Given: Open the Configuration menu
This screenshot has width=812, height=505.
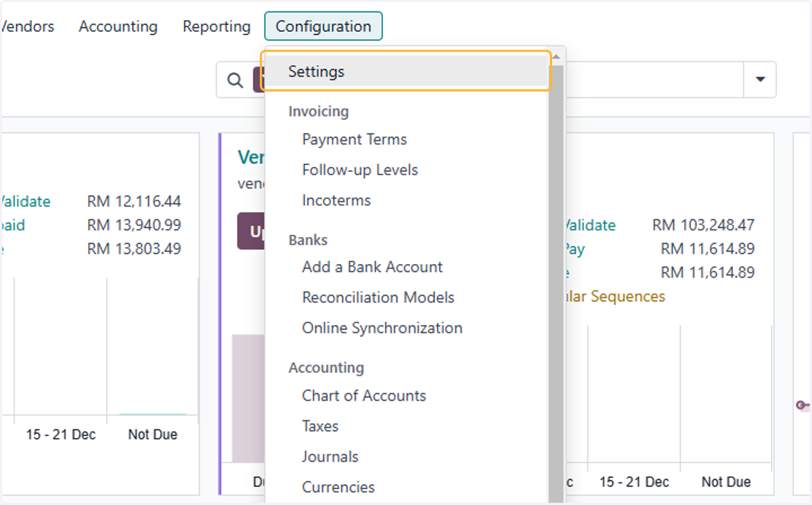Looking at the screenshot, I should click(323, 26).
